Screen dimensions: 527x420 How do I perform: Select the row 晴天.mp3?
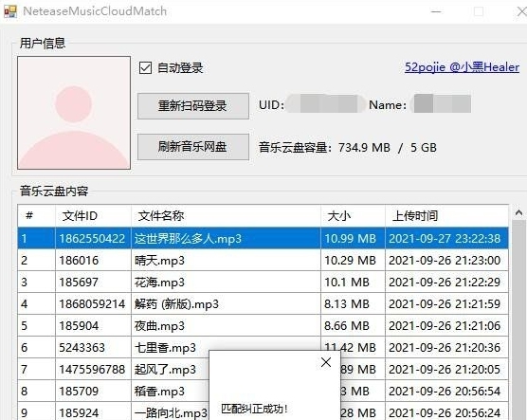pyautogui.click(x=263, y=261)
